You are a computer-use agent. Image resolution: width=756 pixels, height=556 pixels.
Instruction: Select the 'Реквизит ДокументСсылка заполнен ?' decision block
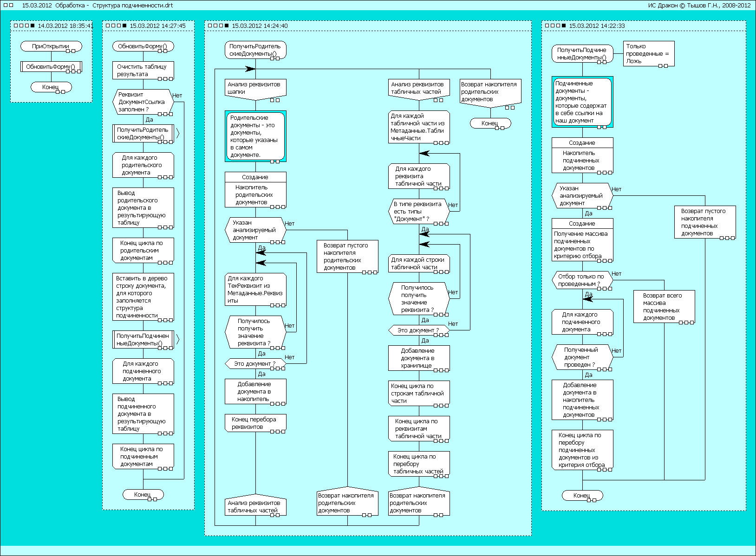[143, 102]
